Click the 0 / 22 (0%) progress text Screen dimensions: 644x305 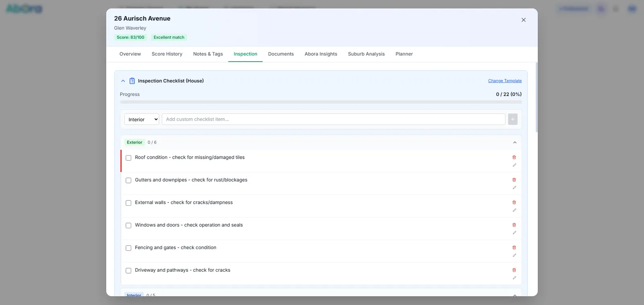click(509, 94)
